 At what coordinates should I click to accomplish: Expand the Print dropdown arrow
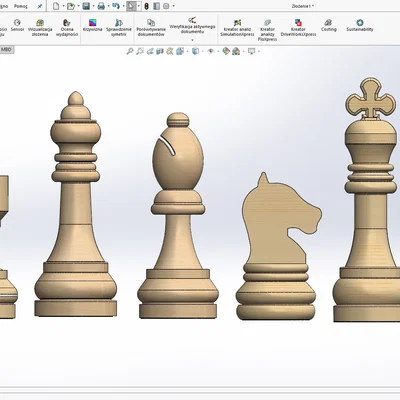click(x=108, y=6)
